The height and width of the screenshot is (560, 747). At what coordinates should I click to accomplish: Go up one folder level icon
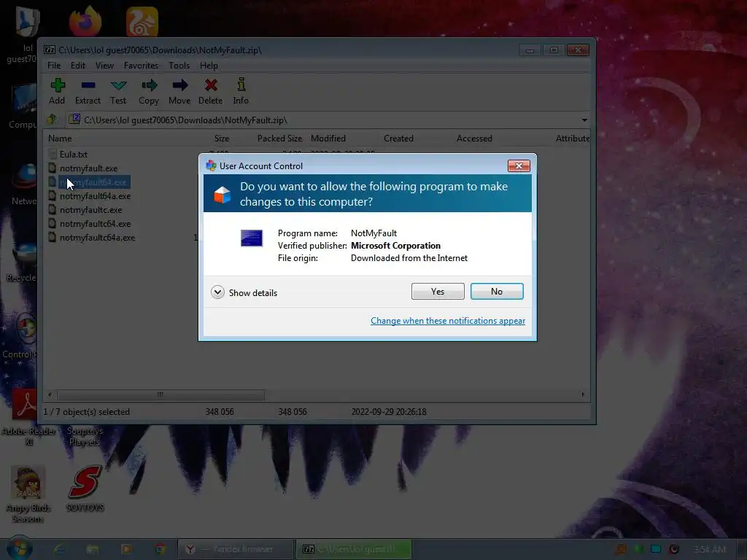point(52,120)
